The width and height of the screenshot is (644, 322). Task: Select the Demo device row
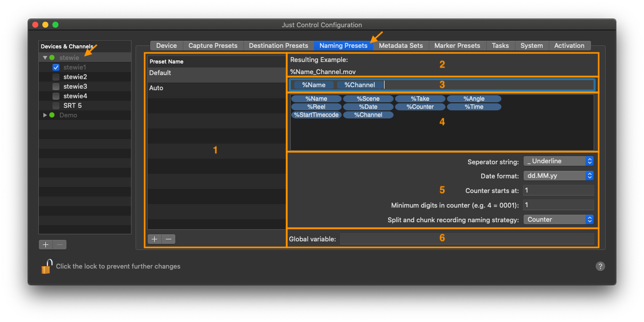point(85,115)
